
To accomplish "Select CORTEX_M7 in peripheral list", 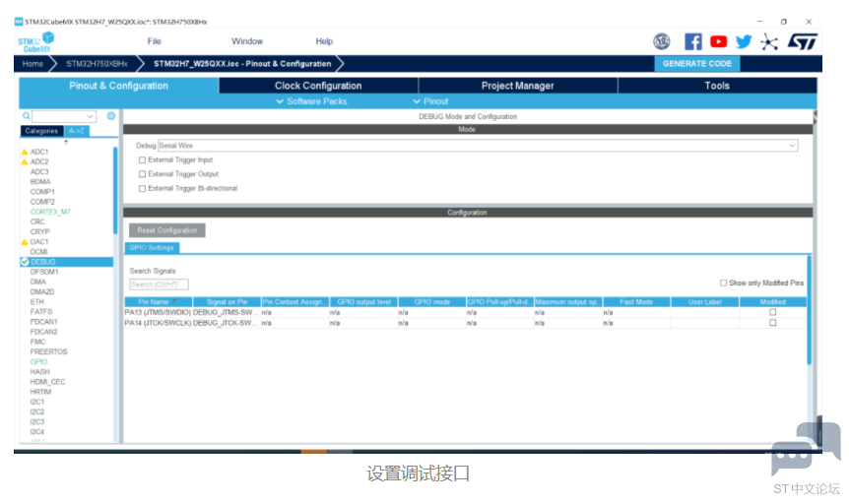I will [50, 213].
